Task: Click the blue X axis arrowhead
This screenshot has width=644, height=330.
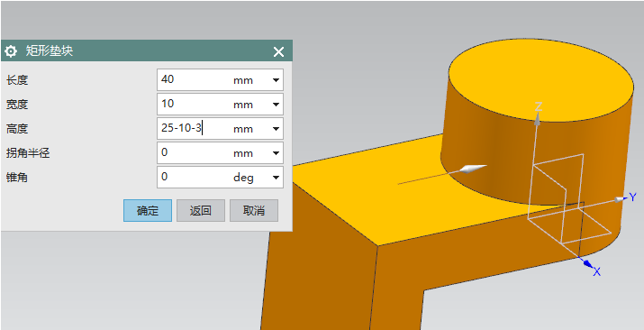Action: click(588, 263)
